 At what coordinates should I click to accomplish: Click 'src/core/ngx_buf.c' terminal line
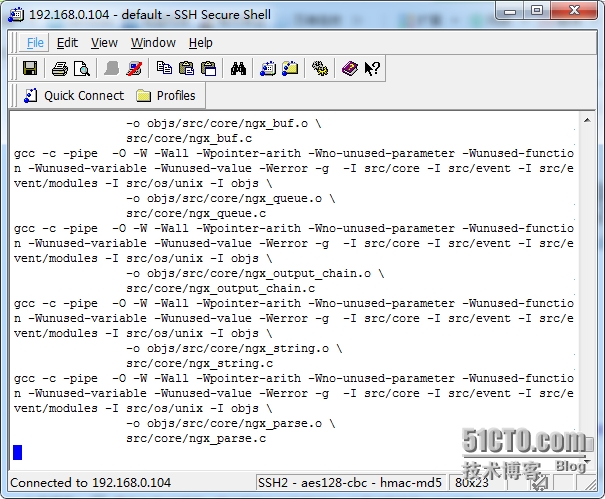click(189, 138)
